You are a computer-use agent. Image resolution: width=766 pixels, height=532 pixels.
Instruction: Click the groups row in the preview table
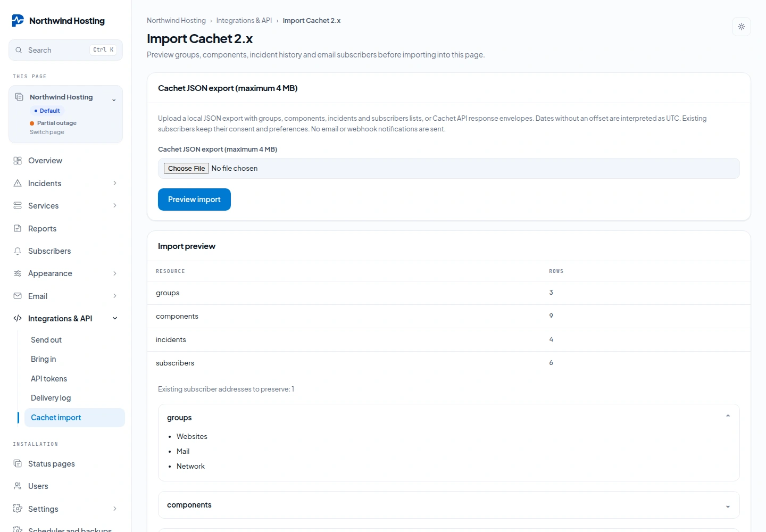pyautogui.click(x=449, y=293)
